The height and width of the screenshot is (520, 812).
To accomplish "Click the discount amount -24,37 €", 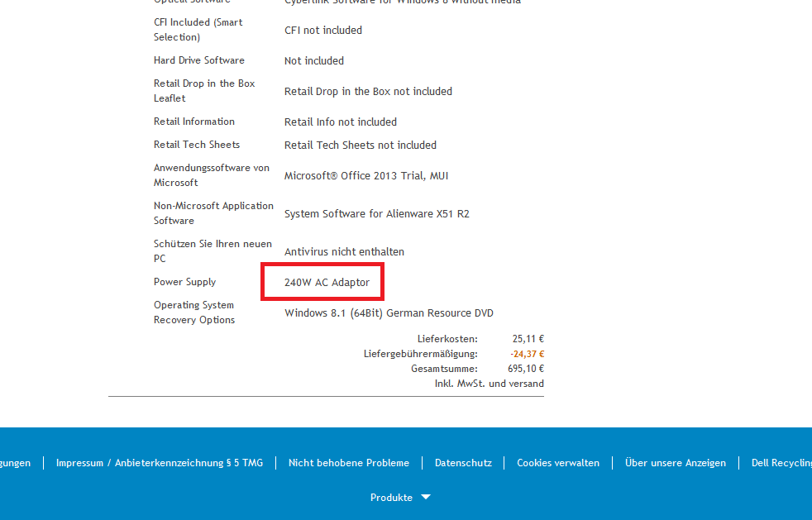I will pyautogui.click(x=527, y=354).
